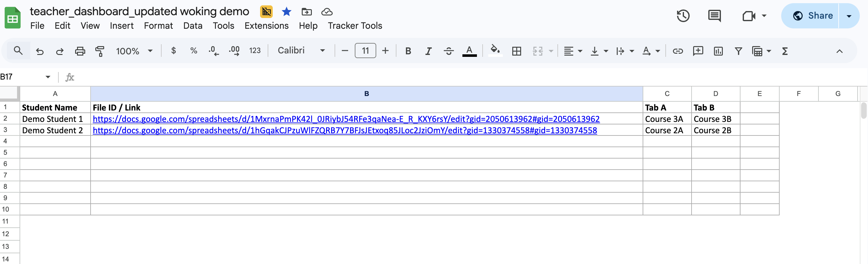Create a filter
868x264 pixels.
tap(738, 51)
